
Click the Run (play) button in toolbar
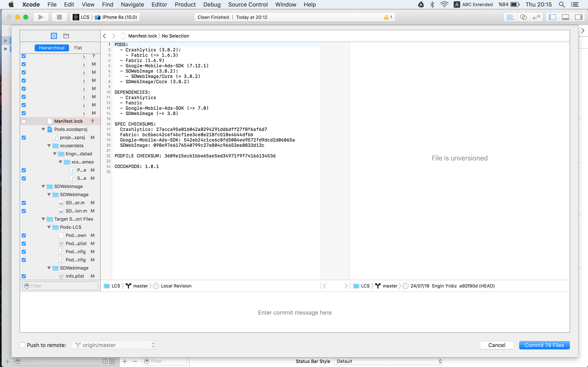[41, 17]
